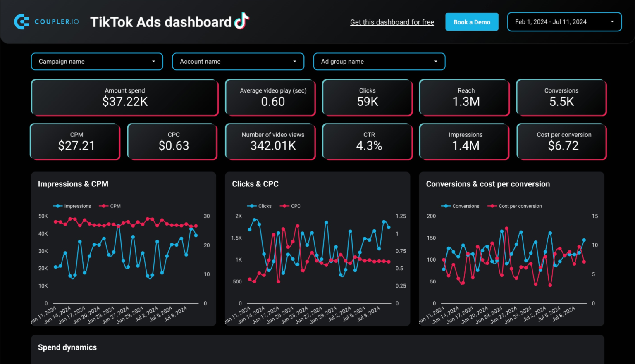Image resolution: width=635 pixels, height=364 pixels.
Task: Click the red CPC legend marker
Action: [285, 206]
